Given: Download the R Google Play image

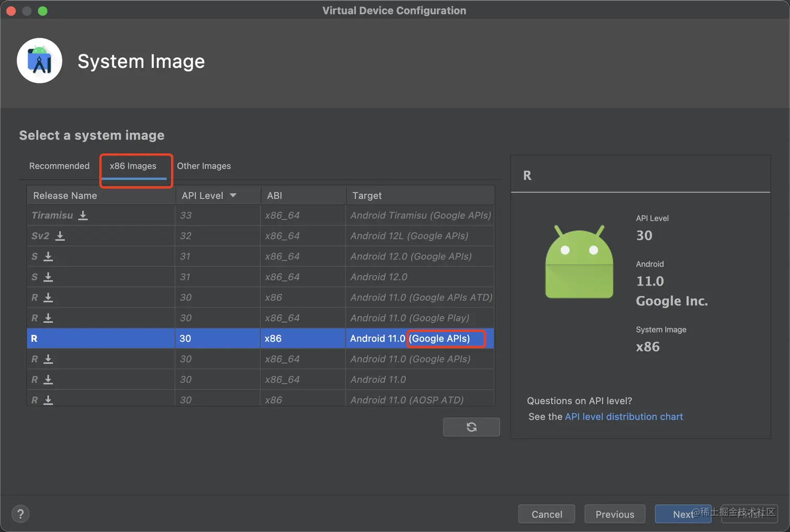Looking at the screenshot, I should pos(48,318).
